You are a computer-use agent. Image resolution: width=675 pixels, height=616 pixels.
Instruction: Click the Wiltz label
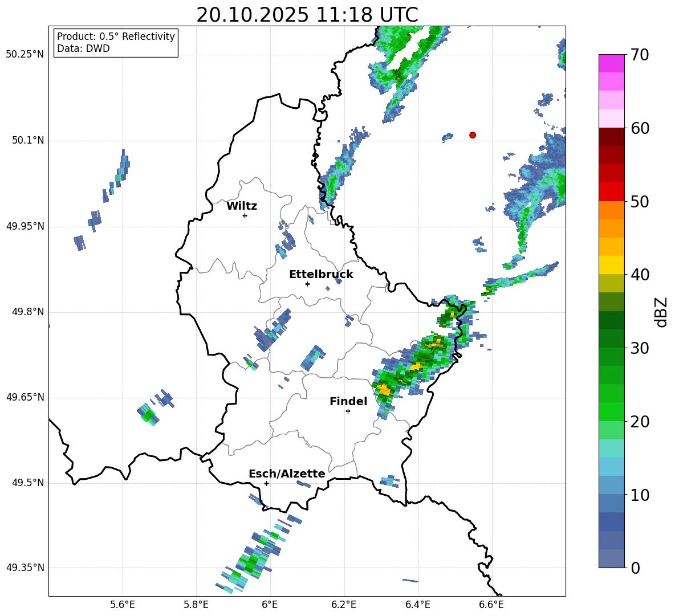click(242, 206)
